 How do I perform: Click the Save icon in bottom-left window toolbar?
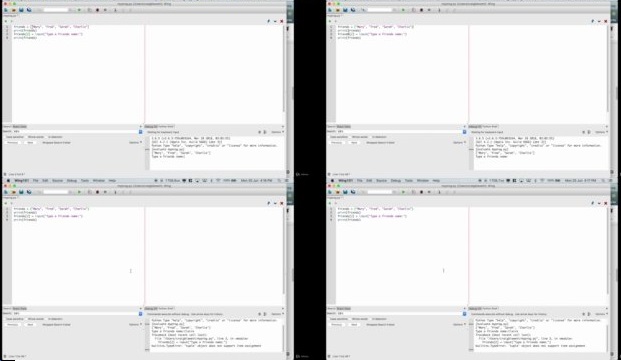(x=21, y=192)
